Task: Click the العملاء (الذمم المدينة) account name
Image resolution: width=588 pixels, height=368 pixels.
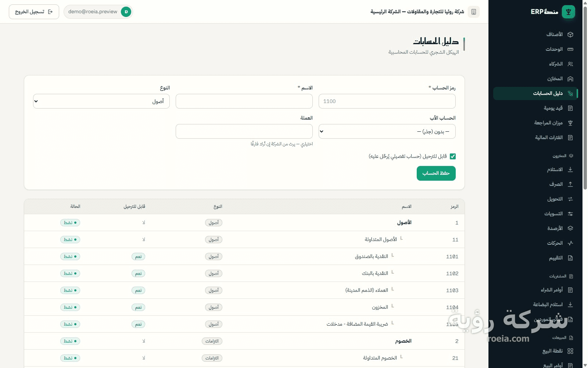Action: point(367,290)
